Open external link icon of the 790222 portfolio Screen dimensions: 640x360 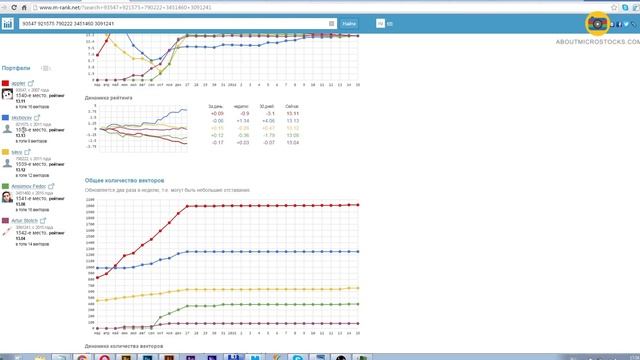tap(27, 152)
